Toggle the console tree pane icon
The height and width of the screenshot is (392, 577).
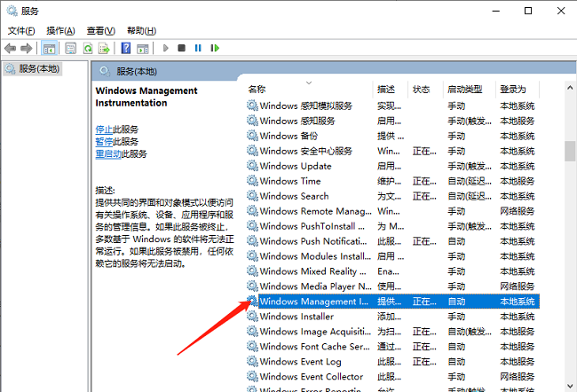(49, 48)
